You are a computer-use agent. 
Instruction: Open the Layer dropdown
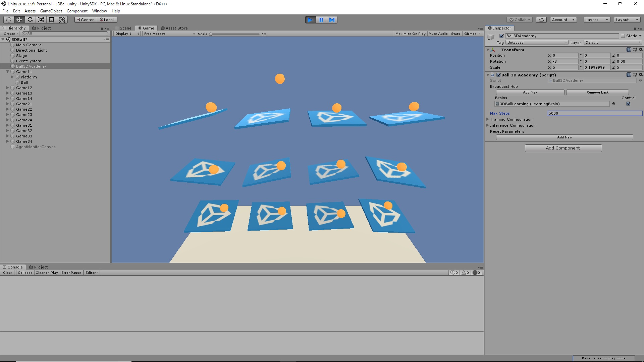point(613,43)
